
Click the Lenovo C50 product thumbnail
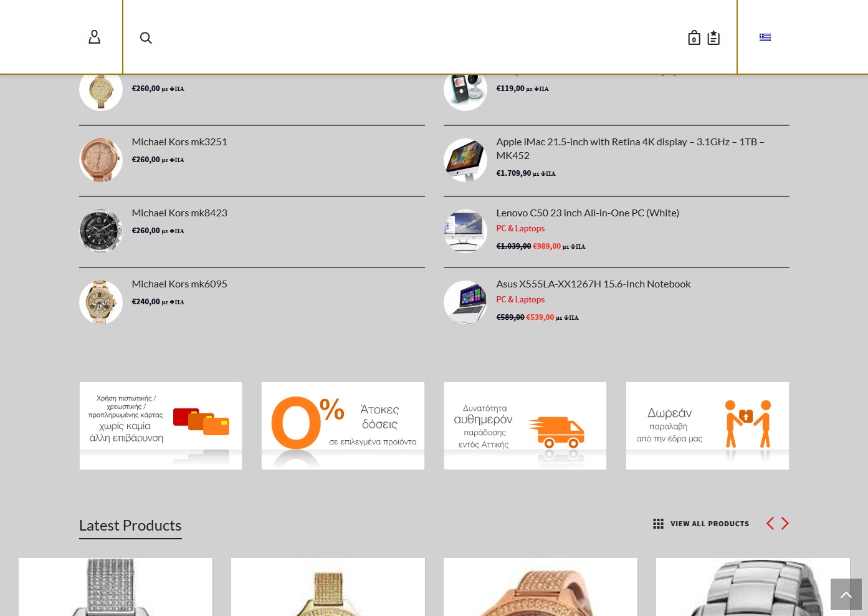coord(465,231)
